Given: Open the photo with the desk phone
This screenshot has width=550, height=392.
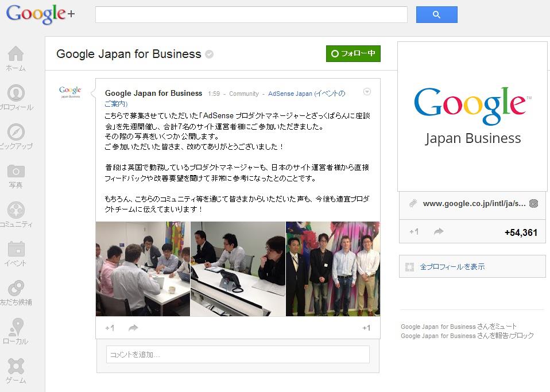Looking at the screenshot, I should tap(238, 269).
